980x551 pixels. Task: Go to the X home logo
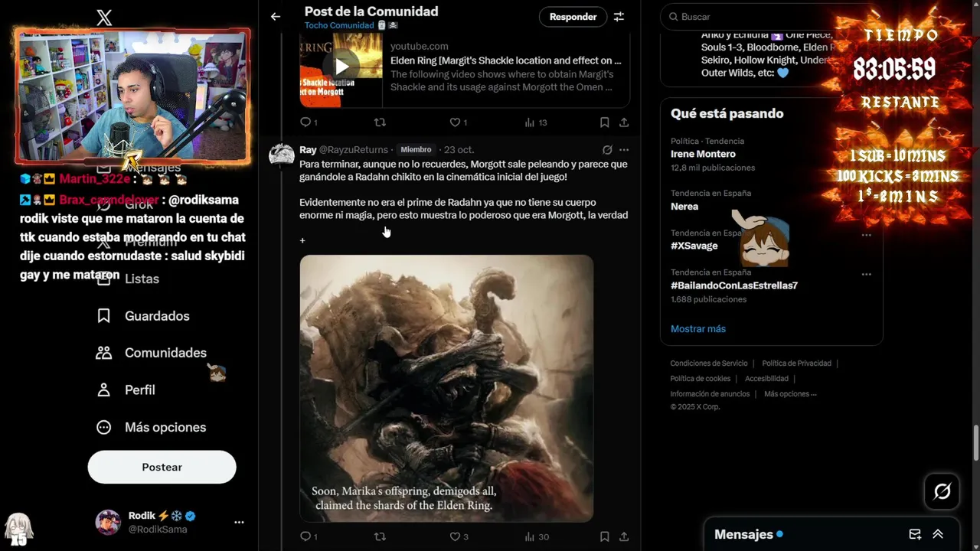click(104, 18)
